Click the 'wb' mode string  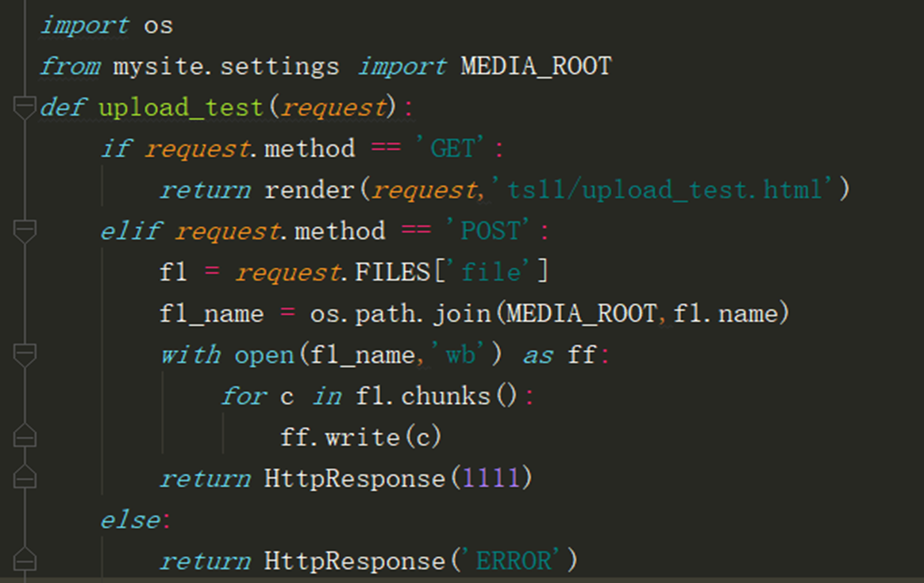[x=459, y=355]
